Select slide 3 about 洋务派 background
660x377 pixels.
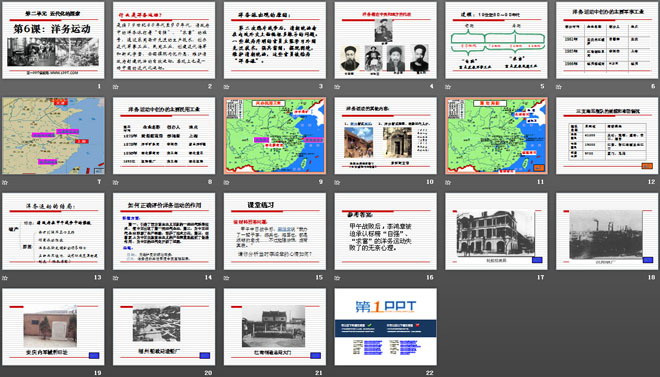[x=274, y=40]
